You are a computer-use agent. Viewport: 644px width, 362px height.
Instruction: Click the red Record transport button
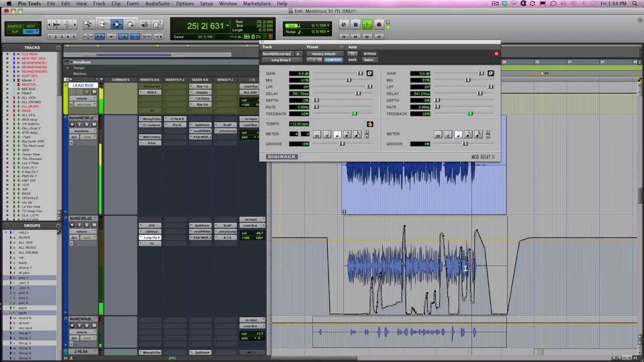click(379, 25)
